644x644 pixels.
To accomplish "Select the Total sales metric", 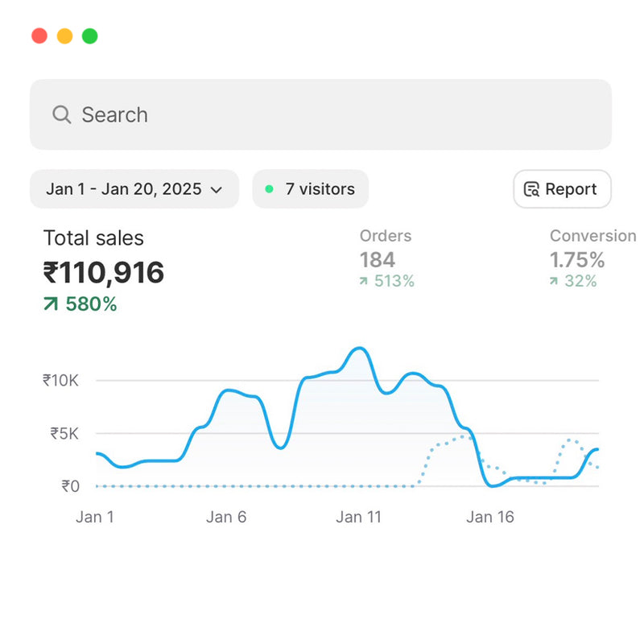I will click(x=93, y=238).
